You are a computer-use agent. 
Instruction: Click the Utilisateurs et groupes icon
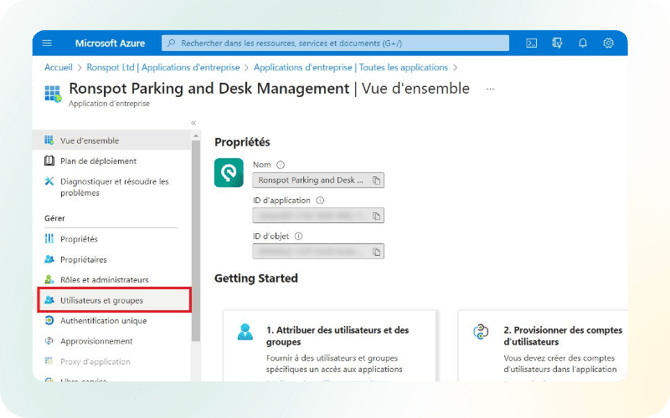click(x=49, y=300)
